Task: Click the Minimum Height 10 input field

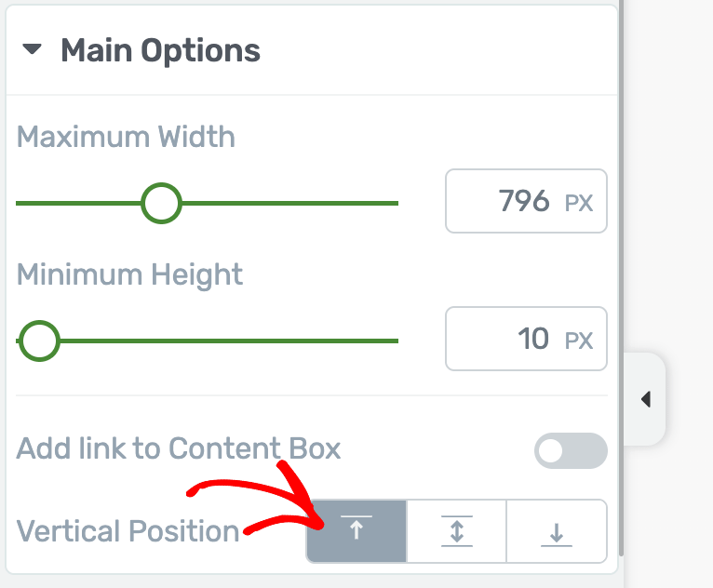Action: (526, 339)
